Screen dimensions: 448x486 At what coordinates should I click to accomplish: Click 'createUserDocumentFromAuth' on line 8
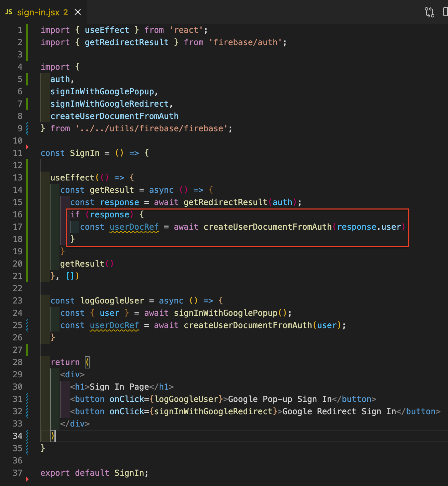[x=114, y=116]
